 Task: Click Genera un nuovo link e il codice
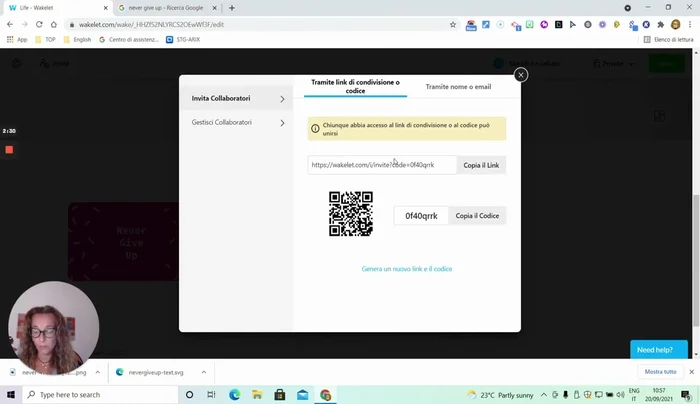tap(407, 269)
